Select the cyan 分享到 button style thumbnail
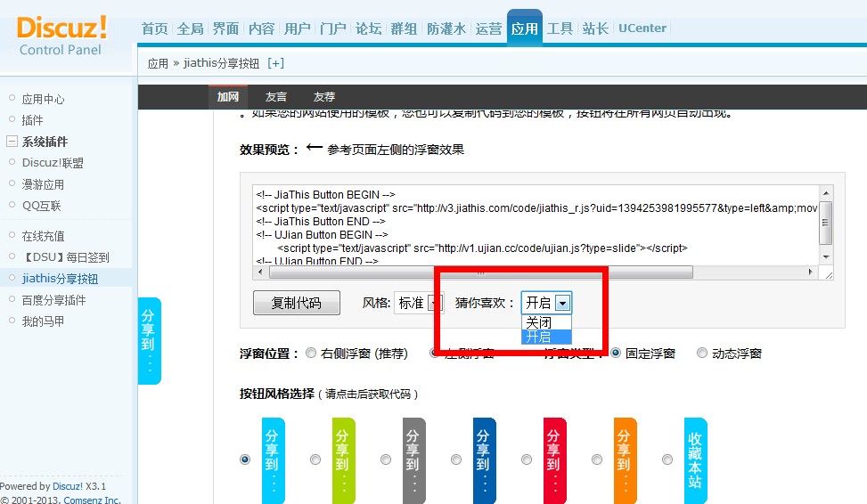The image size is (867, 504). point(273,459)
